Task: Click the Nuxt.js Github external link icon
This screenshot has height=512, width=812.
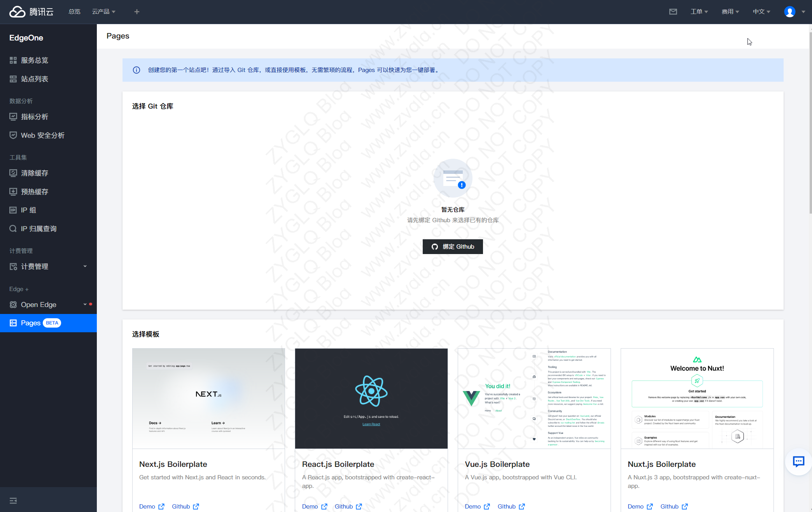Action: 685,507
